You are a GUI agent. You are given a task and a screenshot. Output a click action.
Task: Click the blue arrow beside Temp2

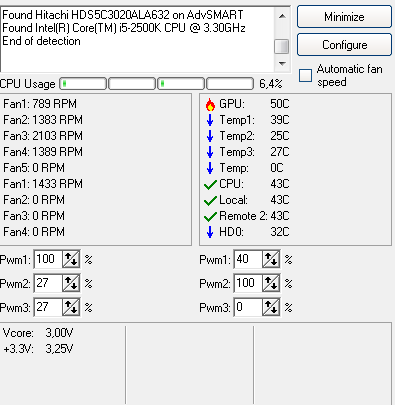[x=210, y=136]
